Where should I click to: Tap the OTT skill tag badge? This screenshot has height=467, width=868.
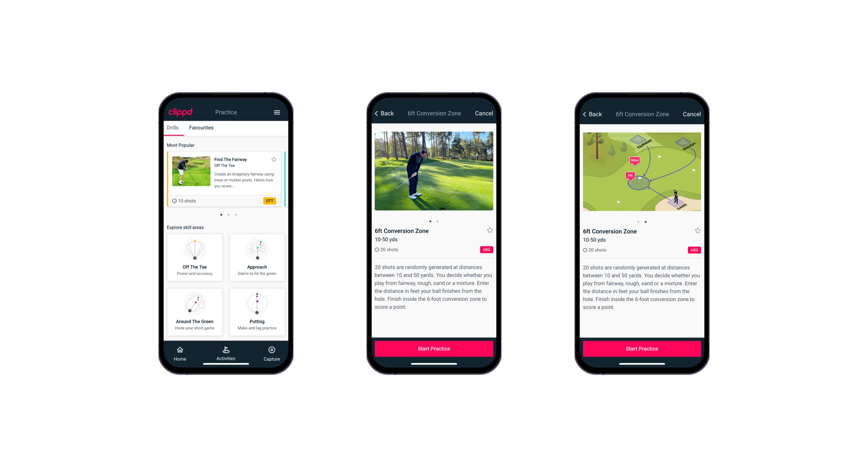pyautogui.click(x=269, y=201)
